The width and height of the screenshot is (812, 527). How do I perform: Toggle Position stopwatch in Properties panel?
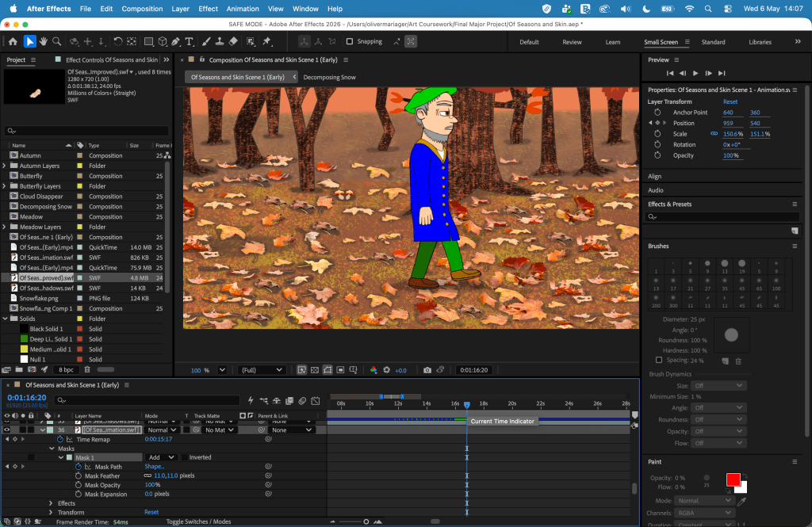(x=657, y=123)
